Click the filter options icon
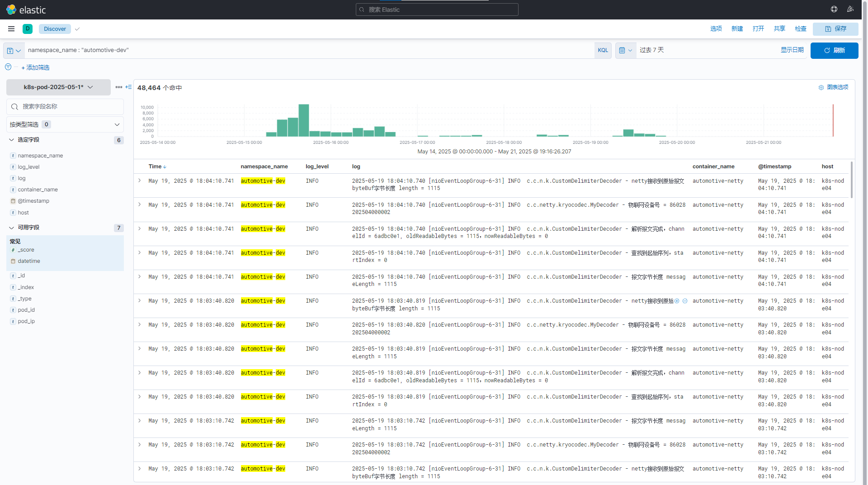The width and height of the screenshot is (868, 485). point(8,67)
